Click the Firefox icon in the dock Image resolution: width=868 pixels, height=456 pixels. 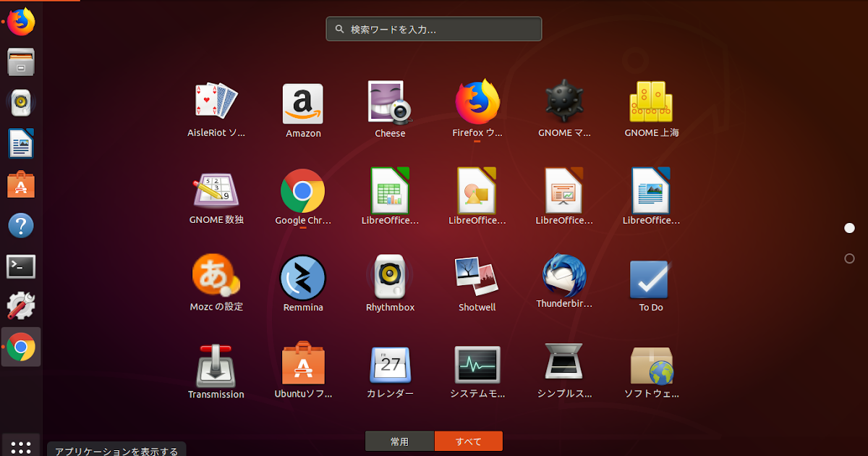coord(21,22)
